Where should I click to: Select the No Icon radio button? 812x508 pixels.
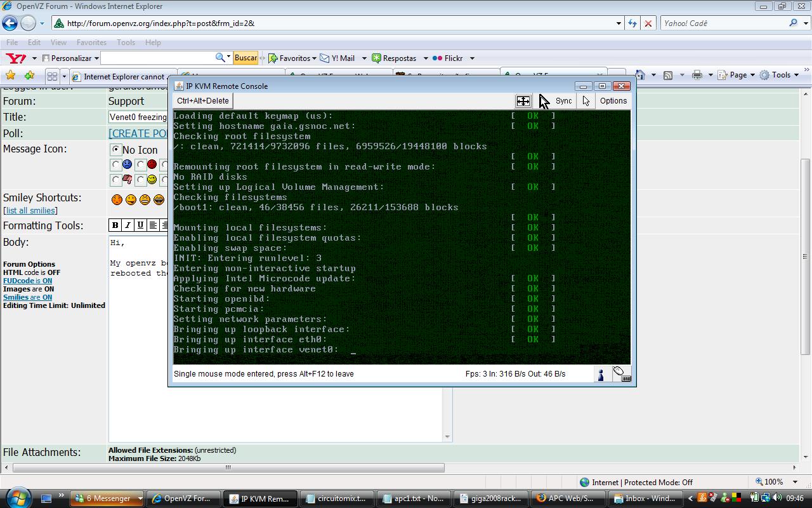click(115, 150)
